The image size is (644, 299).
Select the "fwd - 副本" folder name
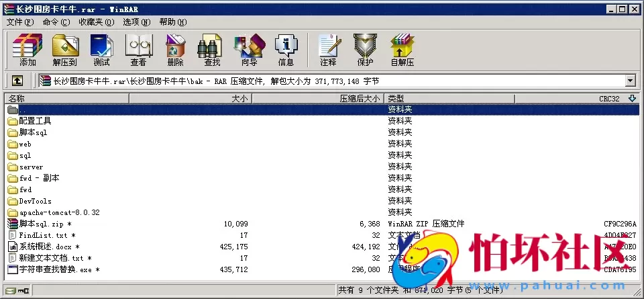[x=40, y=178]
